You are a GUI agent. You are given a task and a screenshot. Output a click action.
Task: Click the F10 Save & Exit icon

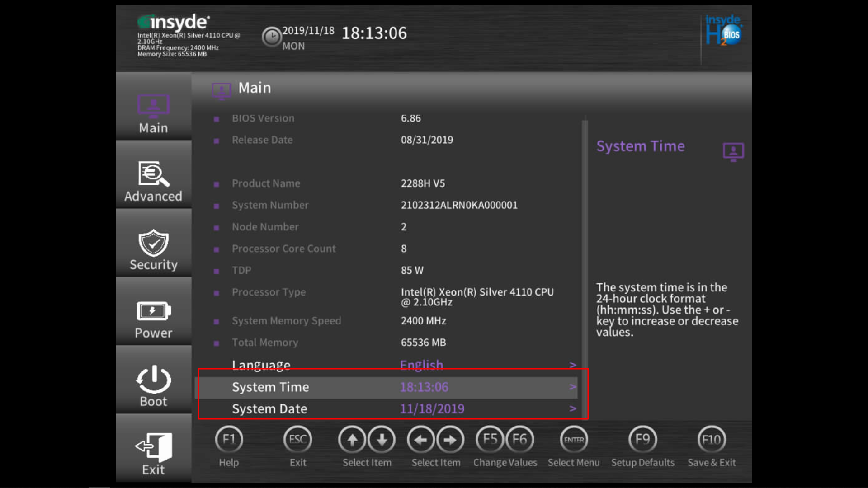712,439
